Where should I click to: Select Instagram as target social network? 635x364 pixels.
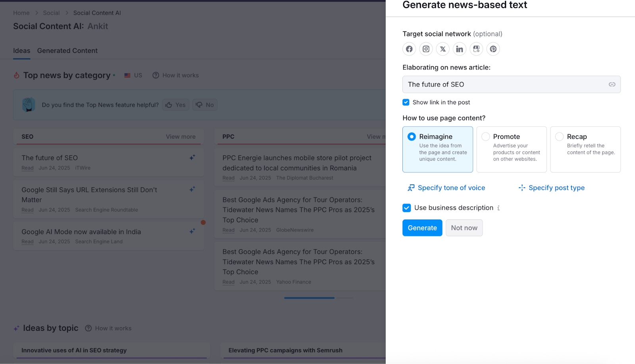coord(426,49)
